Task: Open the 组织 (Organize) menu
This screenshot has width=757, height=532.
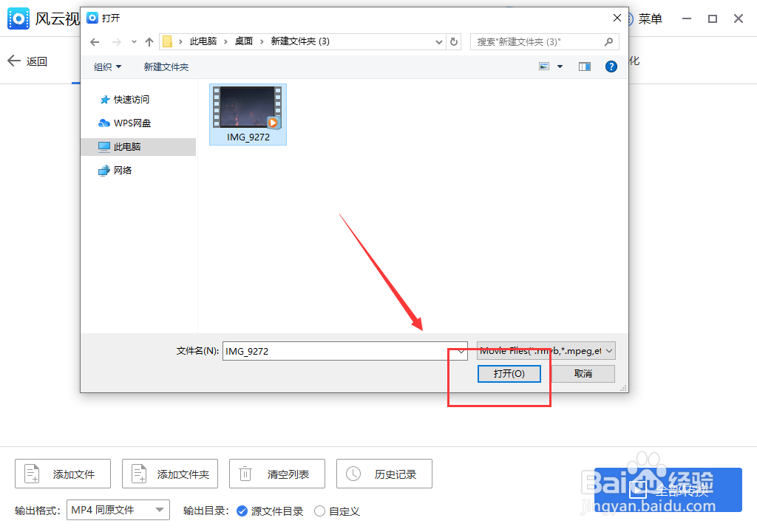Action: 107,66
